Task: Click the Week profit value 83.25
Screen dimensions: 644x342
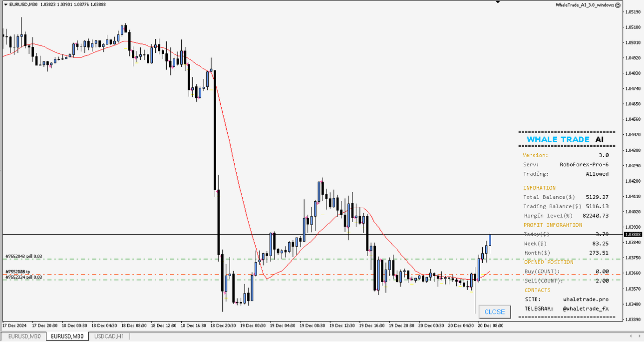Action: (601, 243)
